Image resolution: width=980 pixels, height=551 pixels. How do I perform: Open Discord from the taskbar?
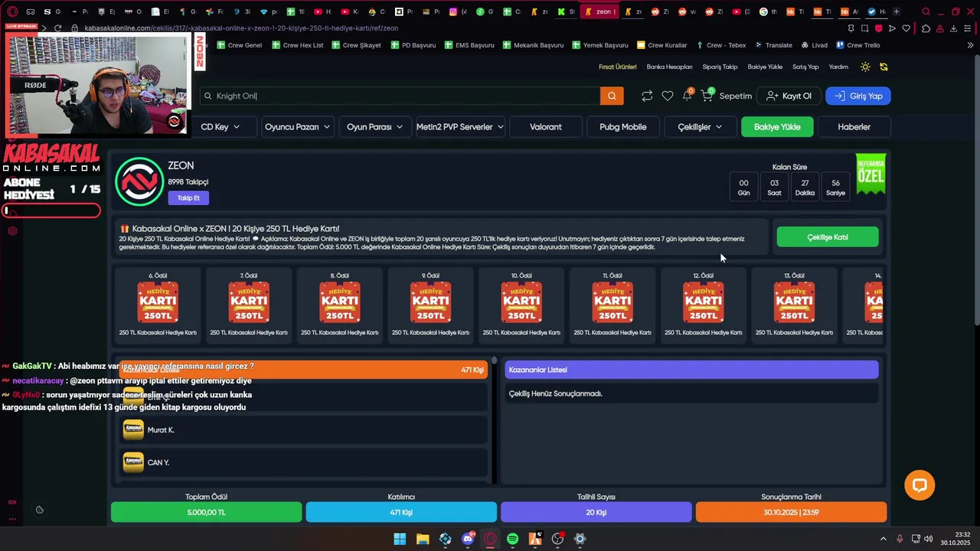pyautogui.click(x=468, y=539)
